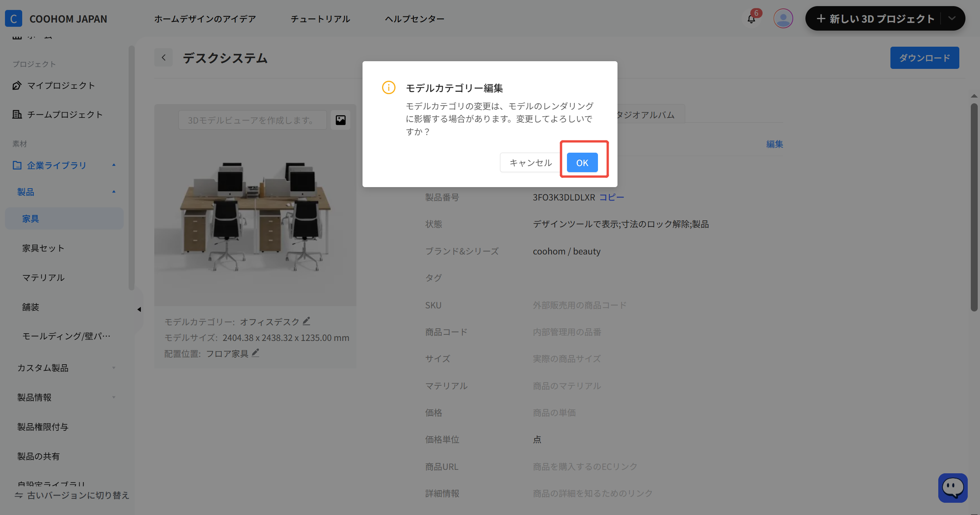Click the info icon in the dialog

pyautogui.click(x=389, y=88)
